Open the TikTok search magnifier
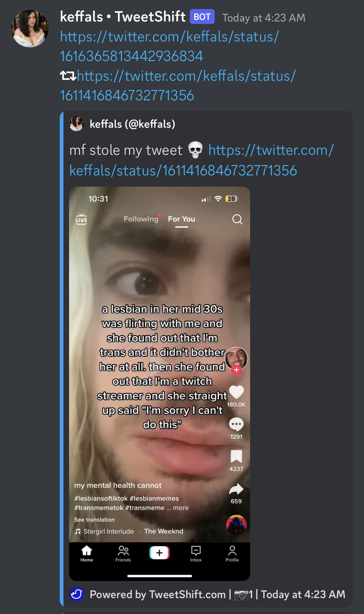Viewport: 364px width, 614px height. 237,219
